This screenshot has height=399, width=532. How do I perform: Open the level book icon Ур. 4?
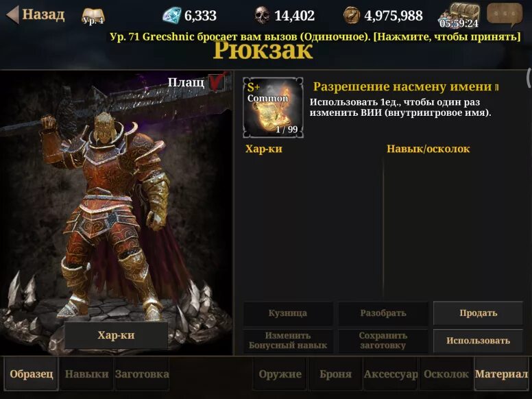(93, 16)
